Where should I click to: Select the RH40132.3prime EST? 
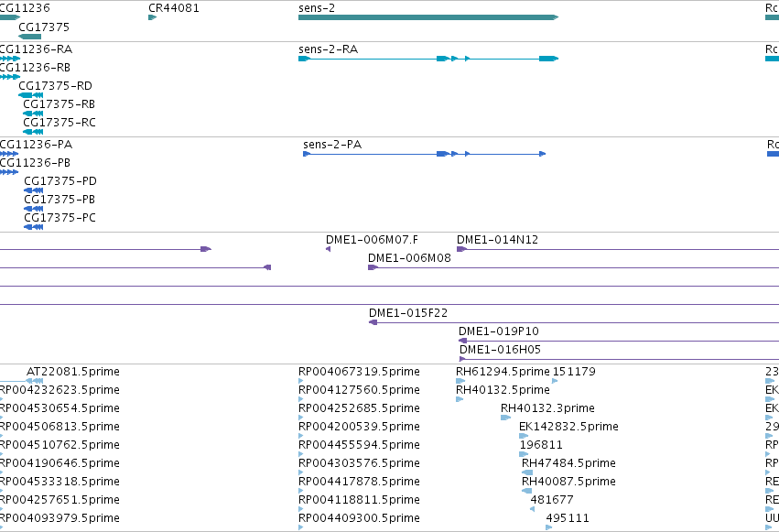coord(547,408)
